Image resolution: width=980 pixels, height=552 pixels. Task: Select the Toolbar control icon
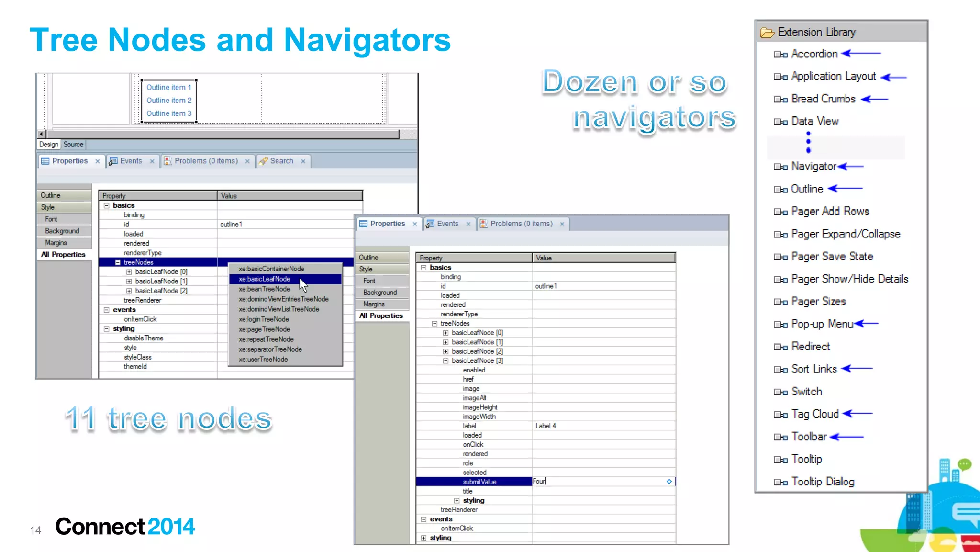tap(780, 437)
